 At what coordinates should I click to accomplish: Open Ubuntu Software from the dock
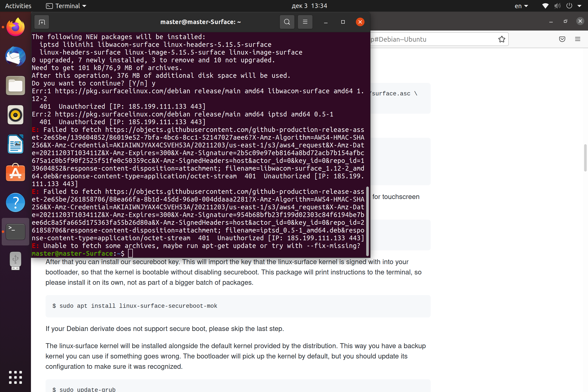click(x=15, y=173)
